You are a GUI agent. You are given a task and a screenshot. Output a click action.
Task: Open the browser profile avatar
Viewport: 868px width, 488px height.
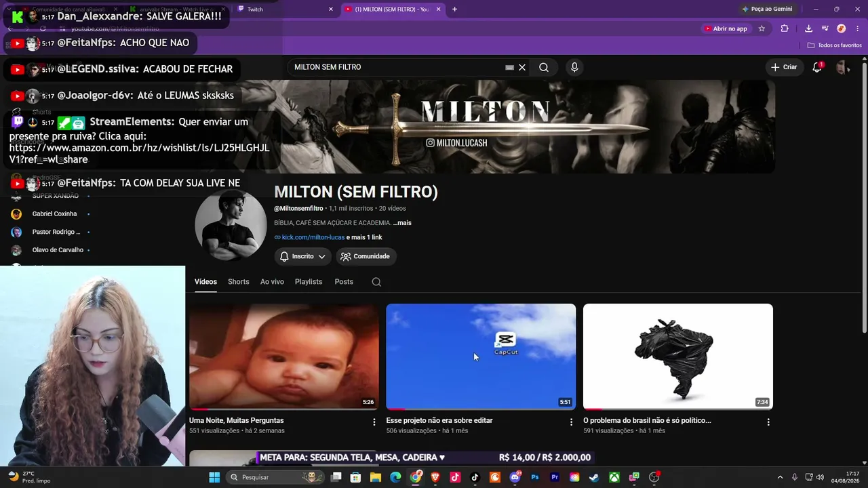(841, 28)
